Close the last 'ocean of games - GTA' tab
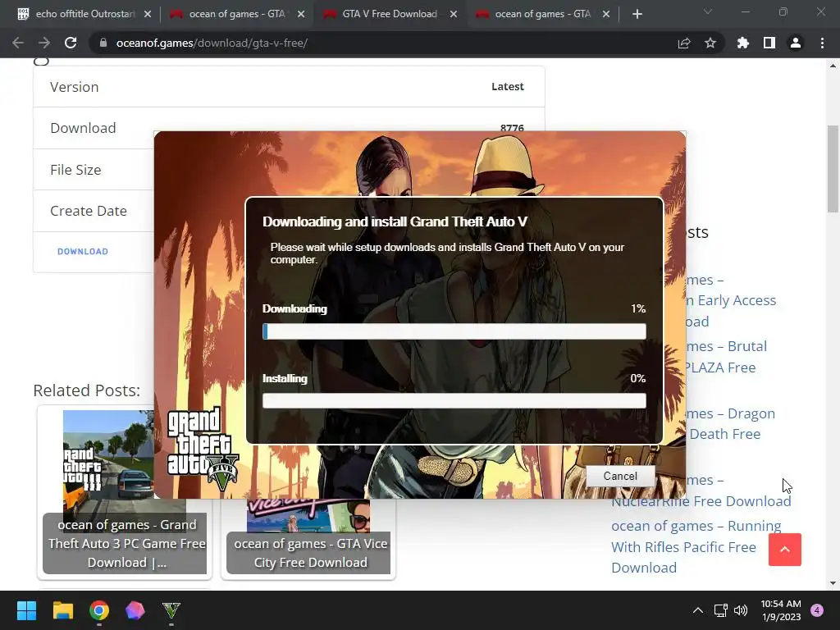This screenshot has width=840, height=630. [606, 14]
